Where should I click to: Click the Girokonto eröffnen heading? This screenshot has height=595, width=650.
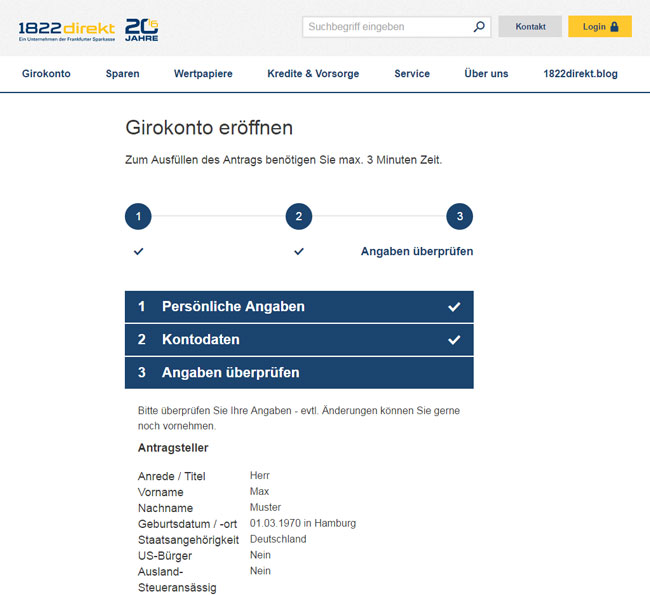[209, 128]
